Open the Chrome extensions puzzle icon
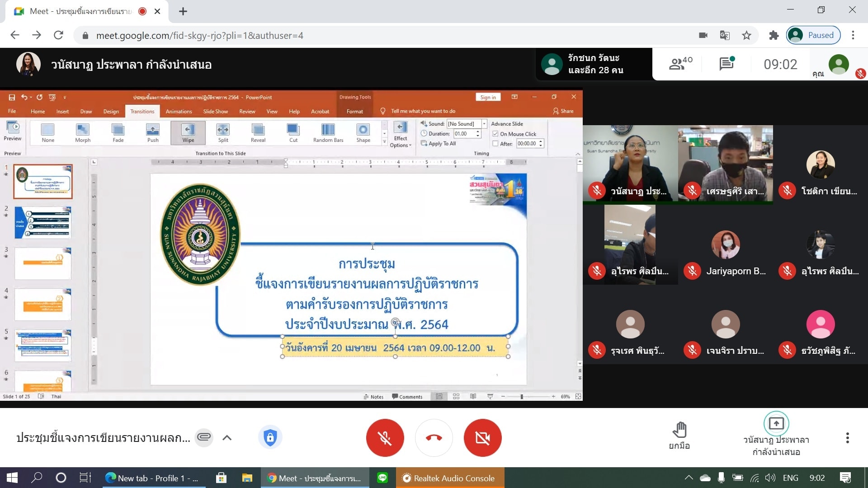 (x=774, y=35)
